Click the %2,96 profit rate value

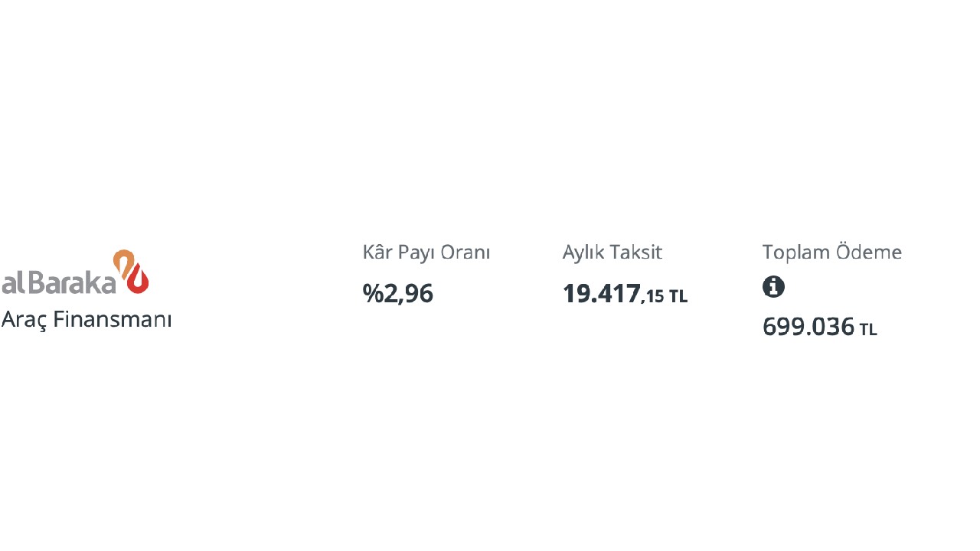398,293
